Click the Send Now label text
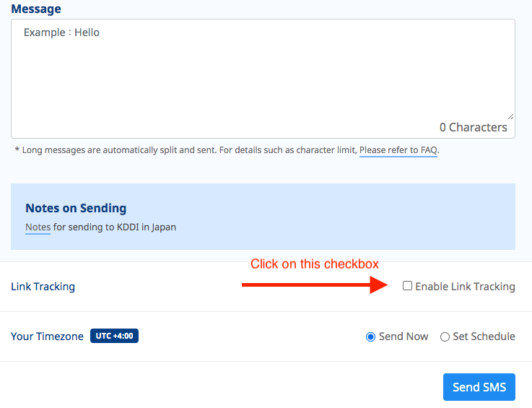 click(404, 337)
